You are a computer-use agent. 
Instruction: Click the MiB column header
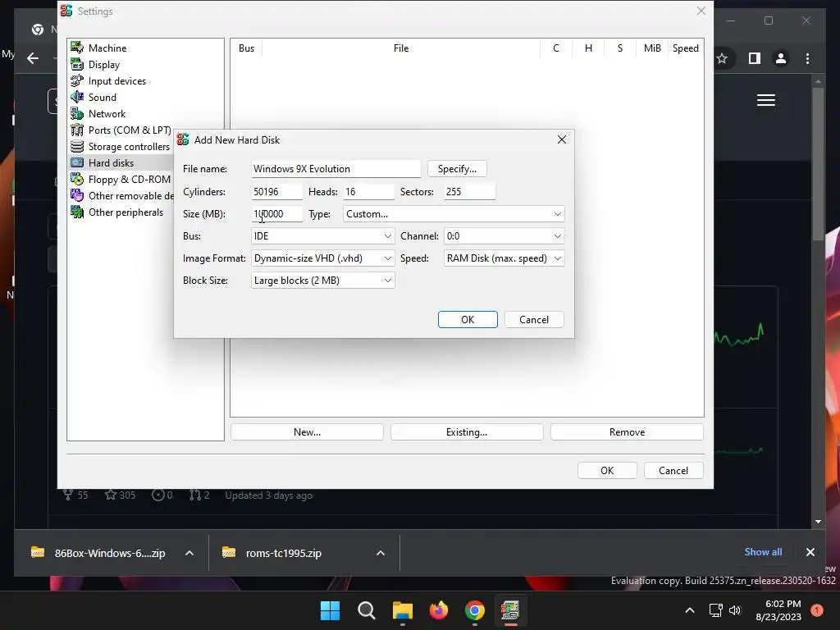[x=652, y=48]
